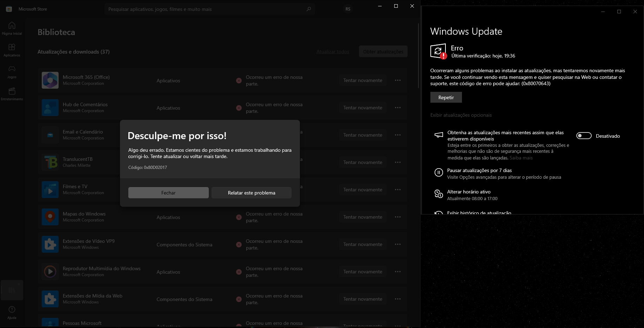This screenshot has width=644, height=328.
Task: Open Ajuda in Store sidebar
Action: tap(12, 313)
